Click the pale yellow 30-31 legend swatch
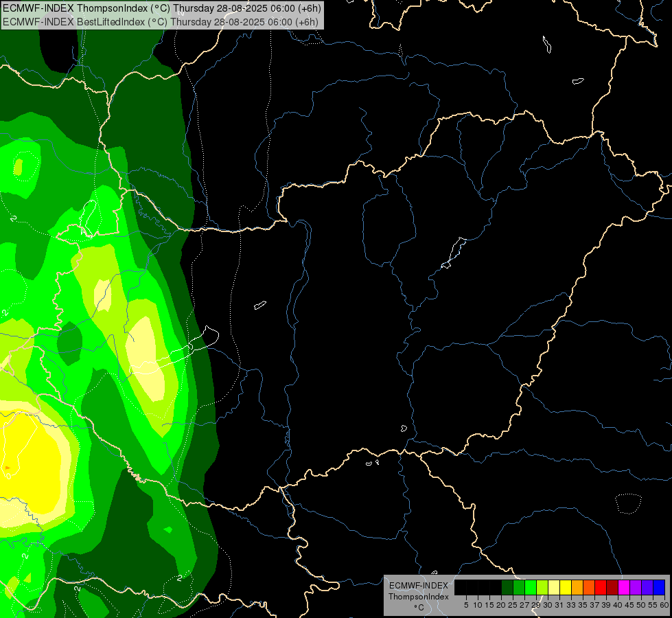 [554, 587]
